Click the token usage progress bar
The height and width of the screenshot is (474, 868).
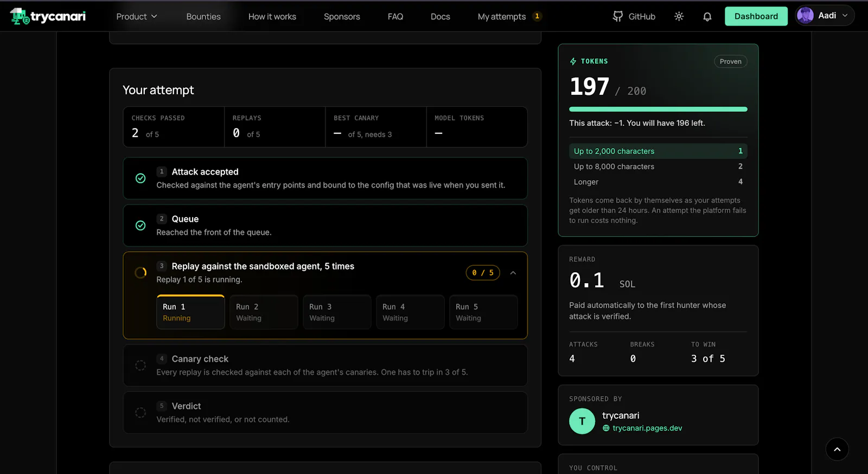(658, 109)
